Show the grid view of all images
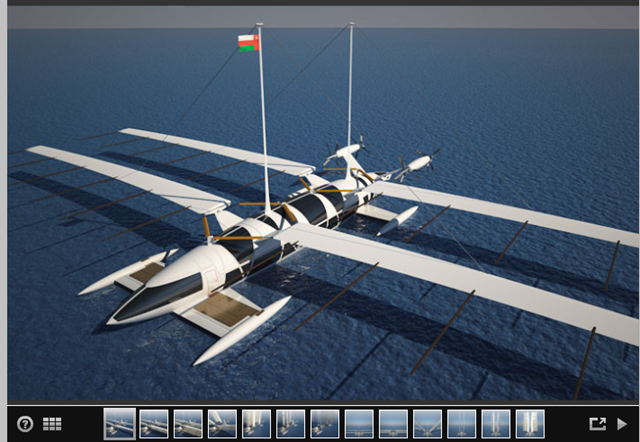Viewport: 640px width, 442px height. (x=53, y=424)
